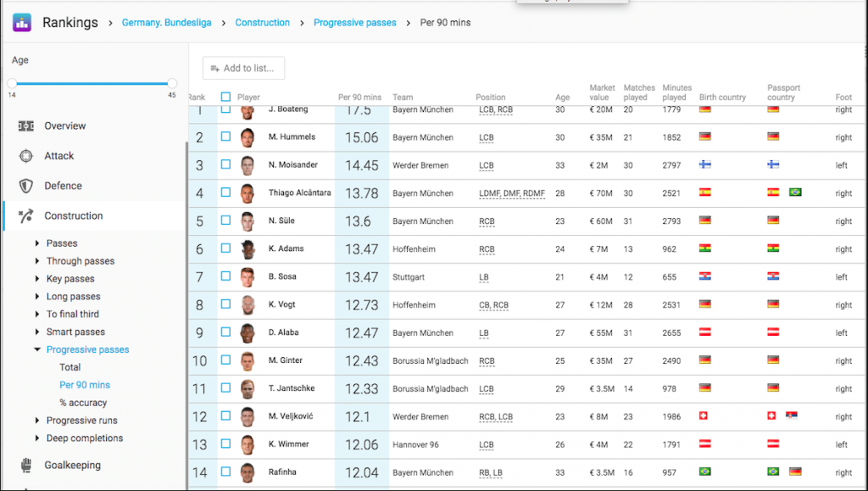This screenshot has height=491, width=868.
Task: Expand the Smart passes arrow
Action: [x=37, y=332]
